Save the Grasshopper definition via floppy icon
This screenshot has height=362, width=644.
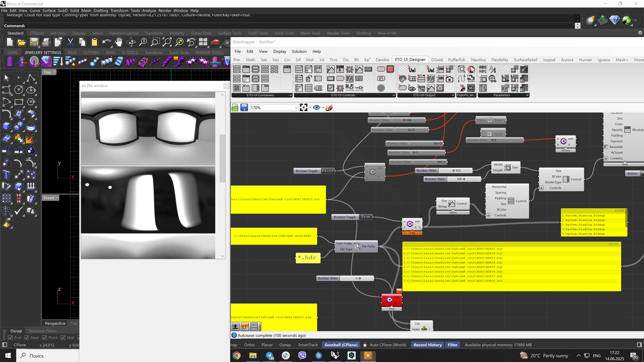(x=244, y=107)
